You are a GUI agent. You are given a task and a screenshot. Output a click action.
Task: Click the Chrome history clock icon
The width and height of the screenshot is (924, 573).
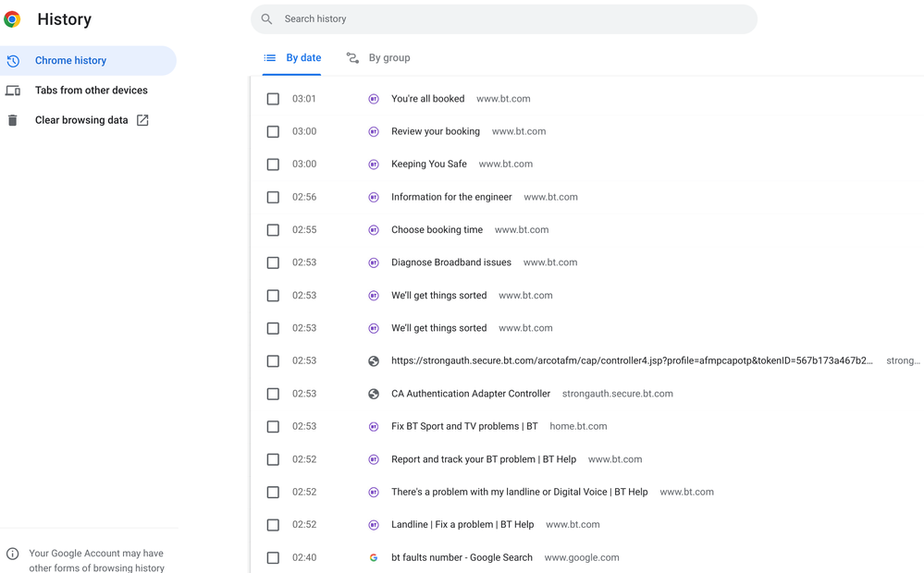tap(13, 61)
